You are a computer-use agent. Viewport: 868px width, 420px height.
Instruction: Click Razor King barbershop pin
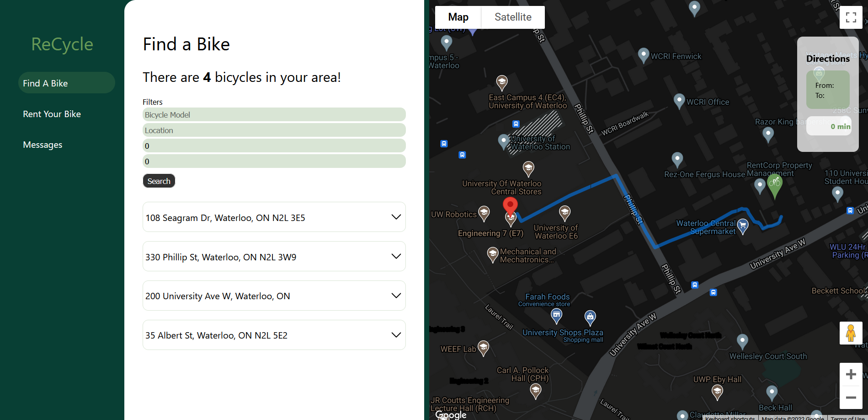point(768,135)
